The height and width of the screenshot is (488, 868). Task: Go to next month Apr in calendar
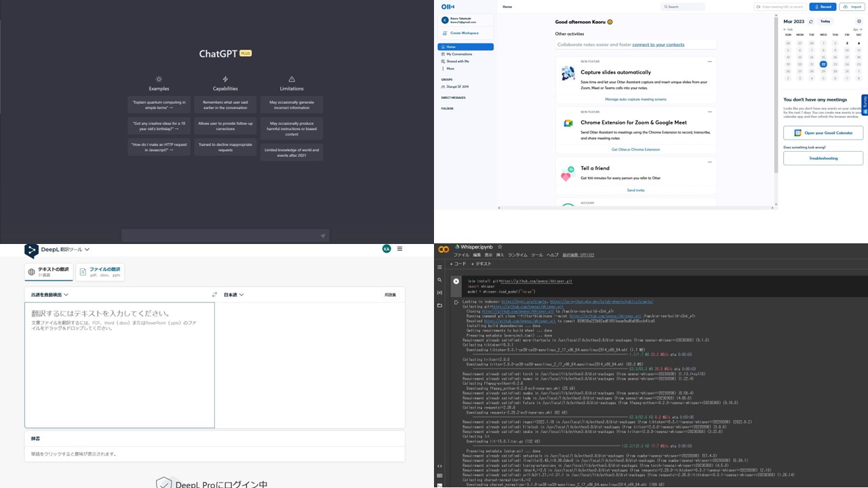tap(857, 30)
